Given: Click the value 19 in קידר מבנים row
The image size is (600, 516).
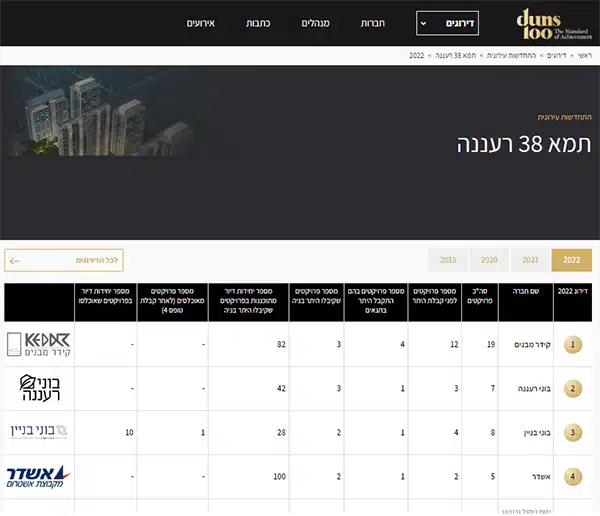Looking at the screenshot, I should [491, 344].
